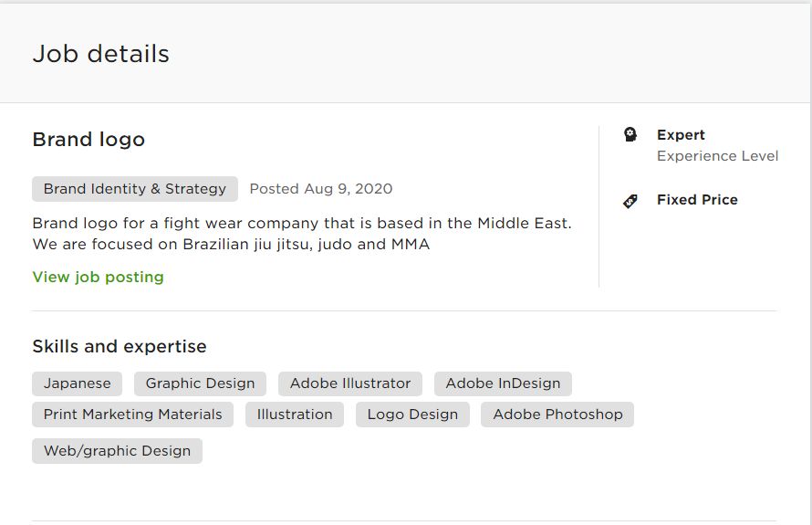Click the Fixed Price tag icon

630,201
